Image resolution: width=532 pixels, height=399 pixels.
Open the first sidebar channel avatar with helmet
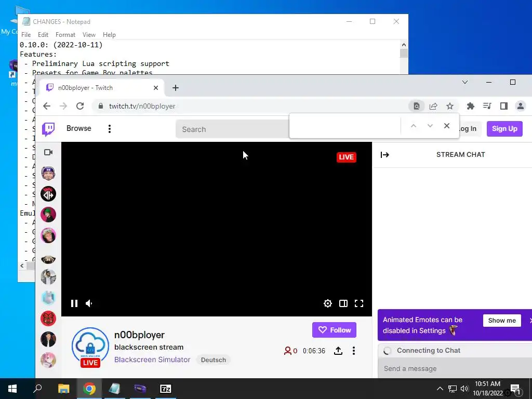point(48,174)
